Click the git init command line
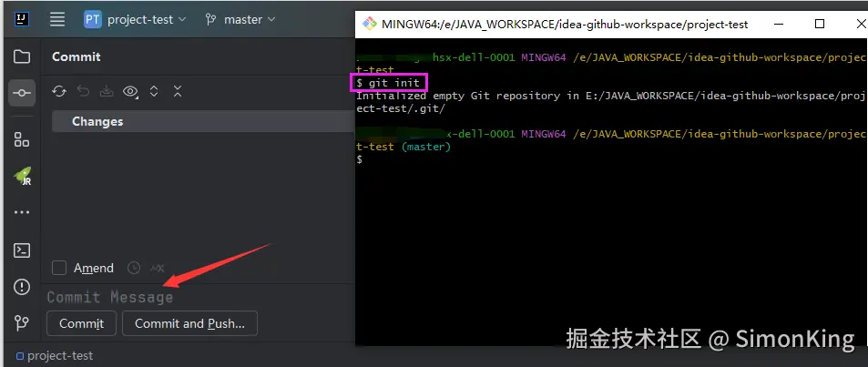This screenshot has height=367, width=868. (x=388, y=83)
